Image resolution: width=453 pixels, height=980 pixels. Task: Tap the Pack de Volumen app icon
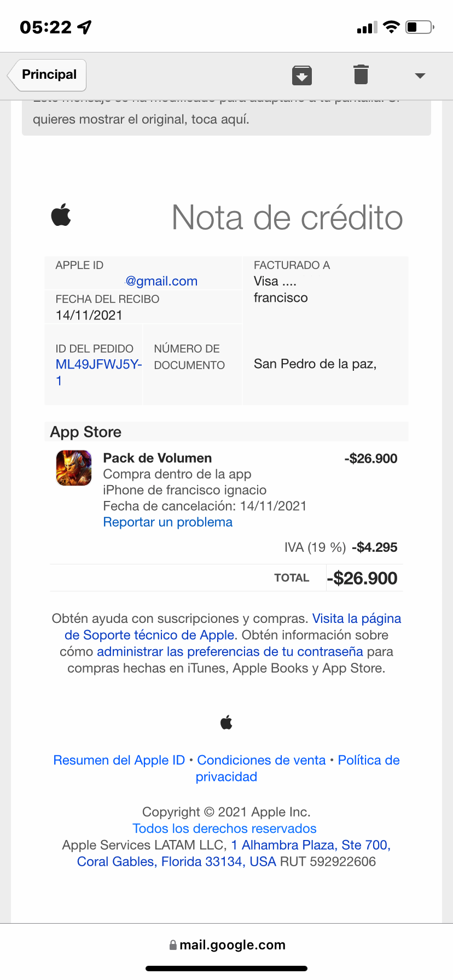[x=74, y=468]
